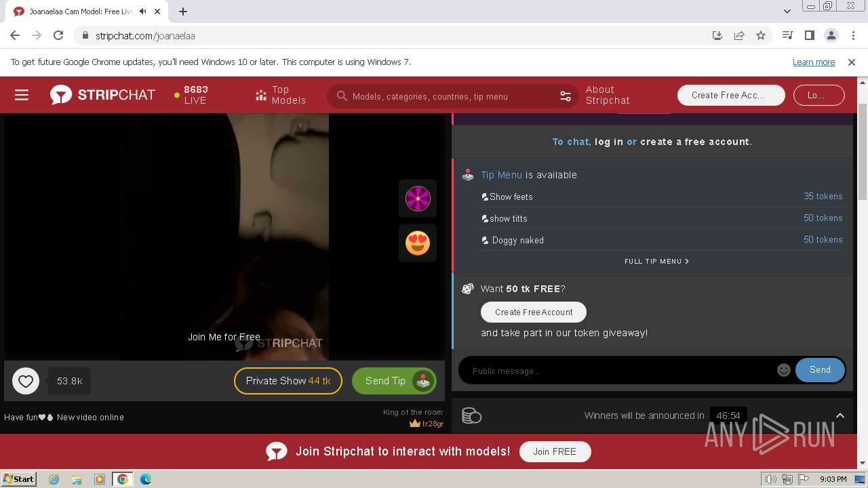The height and width of the screenshot is (488, 868).
Task: Open a new browser tab
Action: (183, 12)
